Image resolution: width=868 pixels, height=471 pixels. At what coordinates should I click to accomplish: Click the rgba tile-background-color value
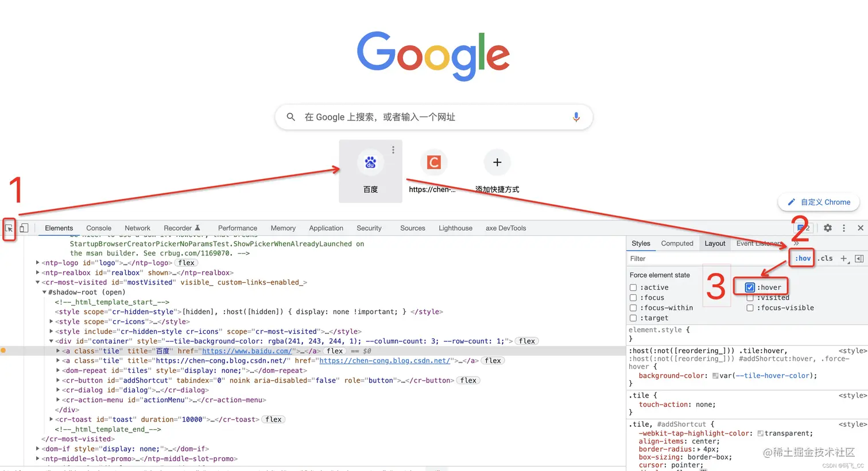point(312,341)
